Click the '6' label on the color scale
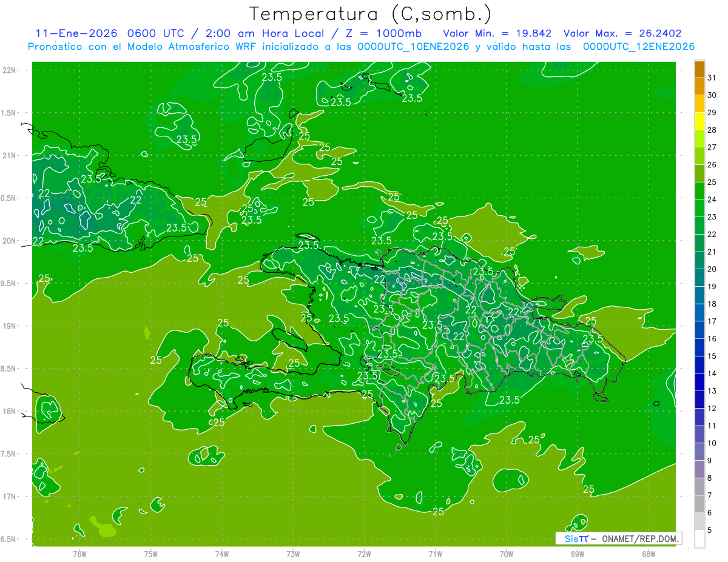Screen dimensions: 728x562 [x=710, y=513]
